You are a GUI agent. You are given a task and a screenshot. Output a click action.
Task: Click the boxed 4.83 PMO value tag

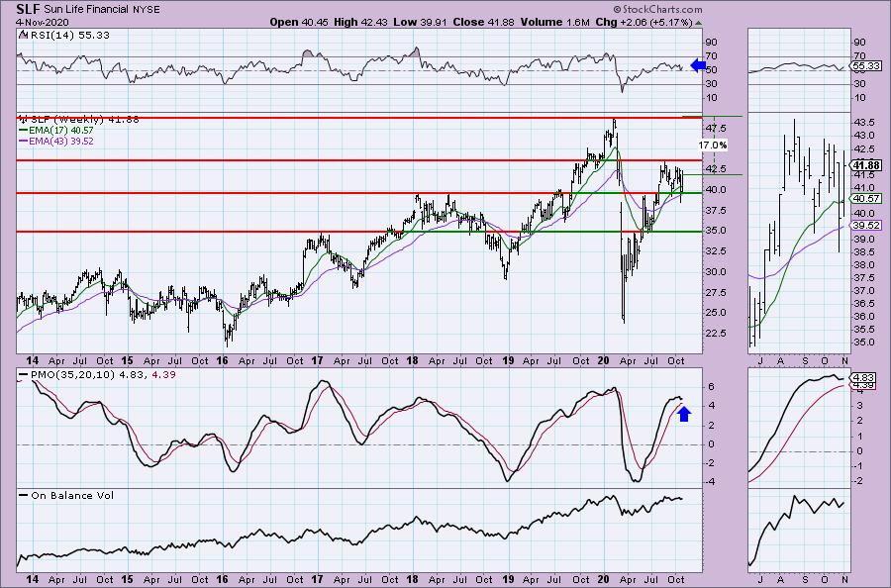[863, 378]
